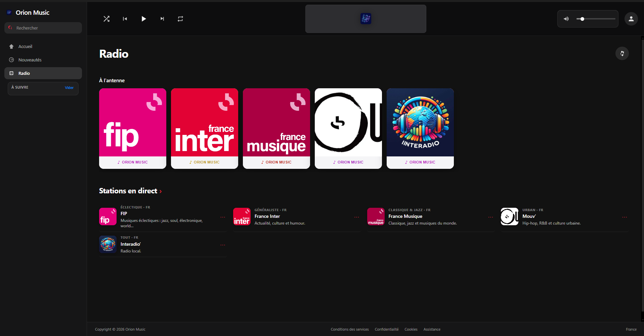
Task: Click the Nouveautés circle icon
Action: click(11, 60)
